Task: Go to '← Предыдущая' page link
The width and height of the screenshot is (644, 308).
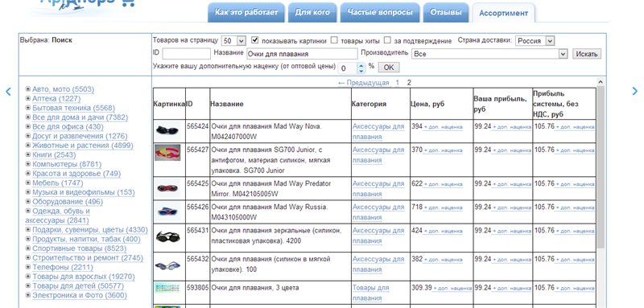Action: click(x=364, y=83)
